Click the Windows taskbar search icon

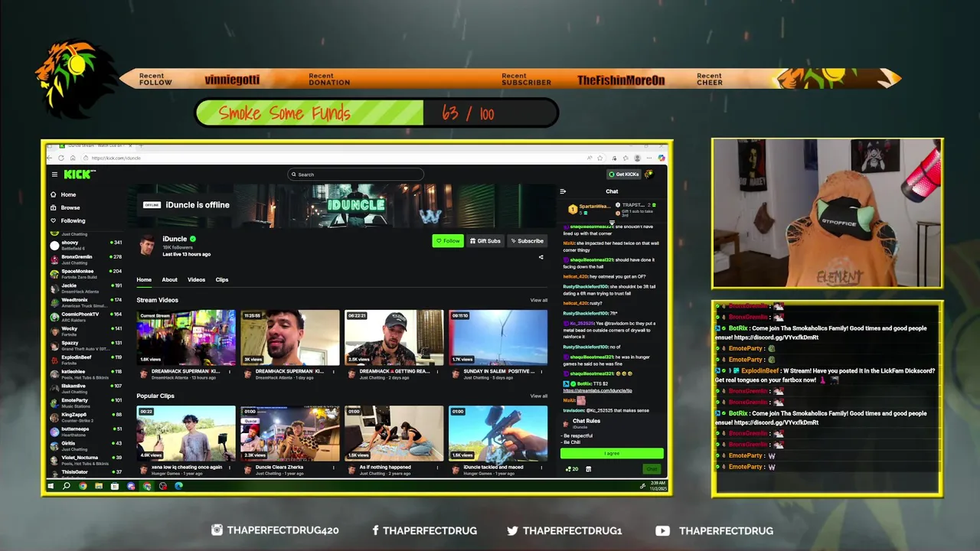pos(66,485)
